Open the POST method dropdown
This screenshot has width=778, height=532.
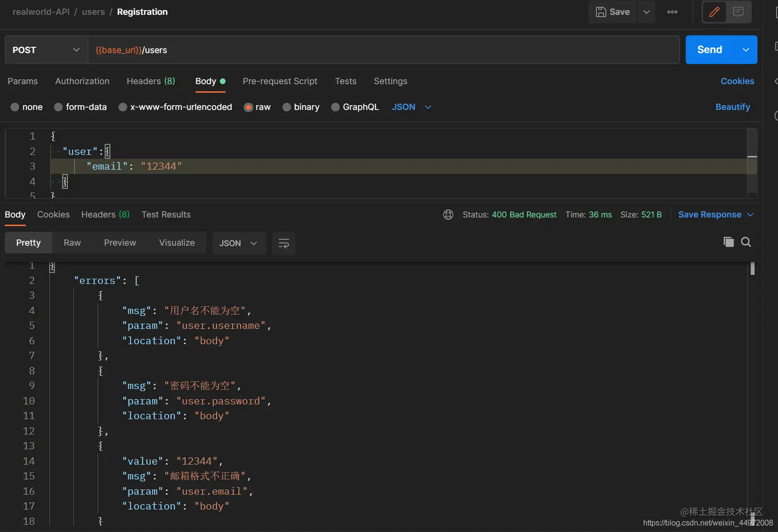tap(46, 50)
